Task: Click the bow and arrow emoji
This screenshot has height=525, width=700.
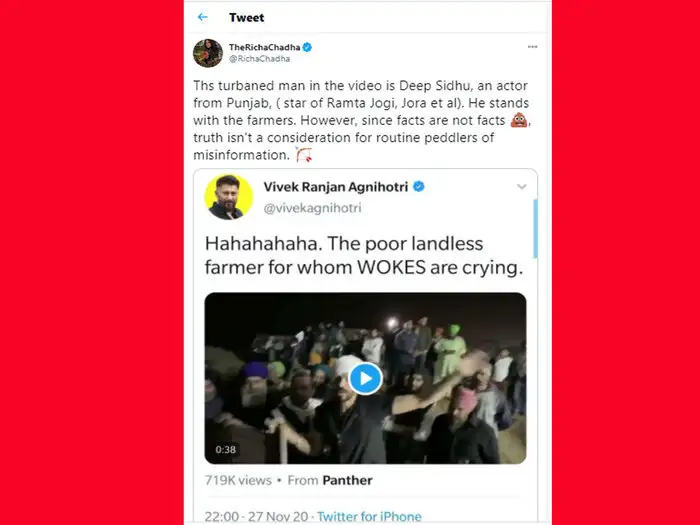Action: [304, 156]
